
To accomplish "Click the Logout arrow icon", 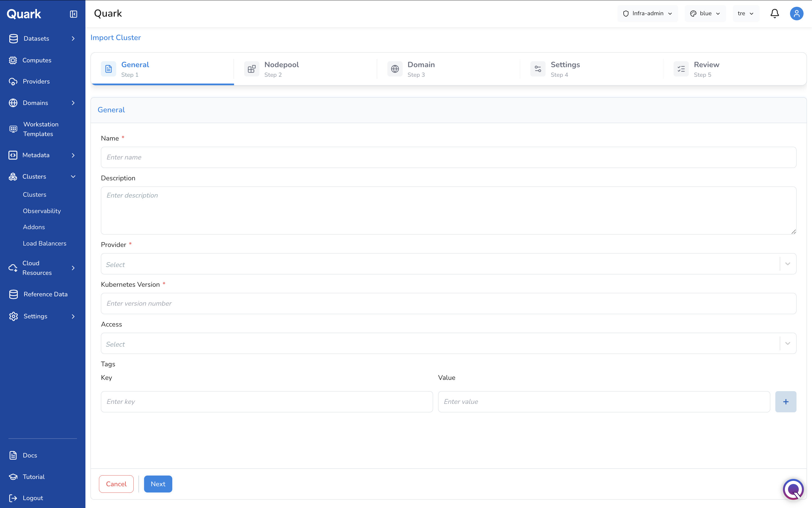I will click(x=13, y=498).
